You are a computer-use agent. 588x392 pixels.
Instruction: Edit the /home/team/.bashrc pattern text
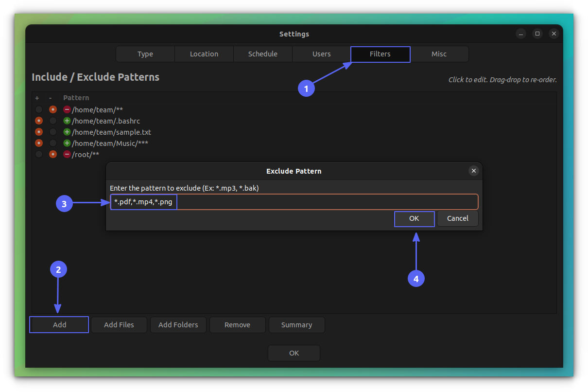click(106, 121)
